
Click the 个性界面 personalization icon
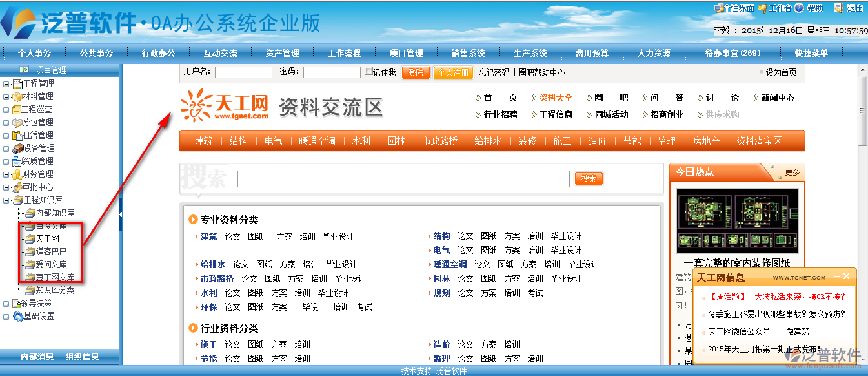(x=718, y=8)
